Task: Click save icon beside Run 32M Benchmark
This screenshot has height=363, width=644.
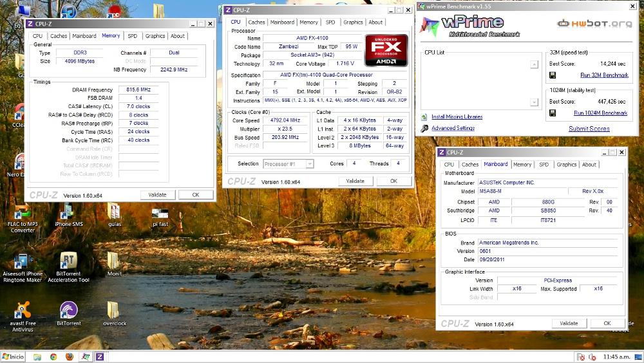Action: click(553, 75)
